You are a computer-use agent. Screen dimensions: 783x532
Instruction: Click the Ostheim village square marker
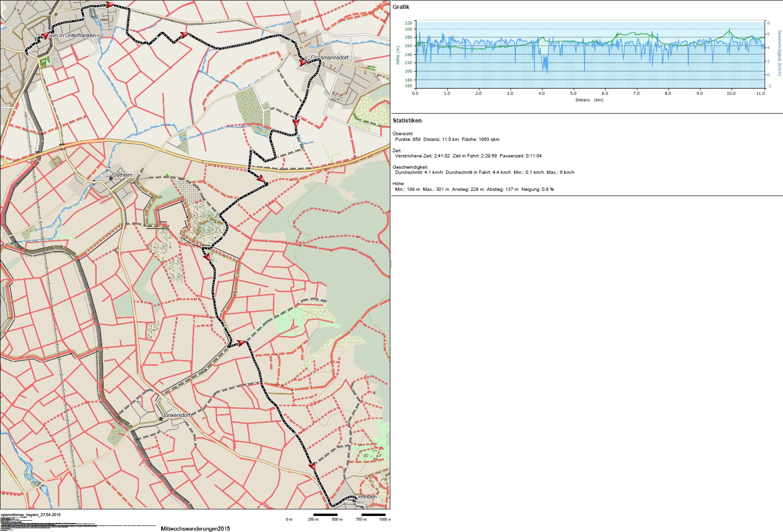pos(111,179)
